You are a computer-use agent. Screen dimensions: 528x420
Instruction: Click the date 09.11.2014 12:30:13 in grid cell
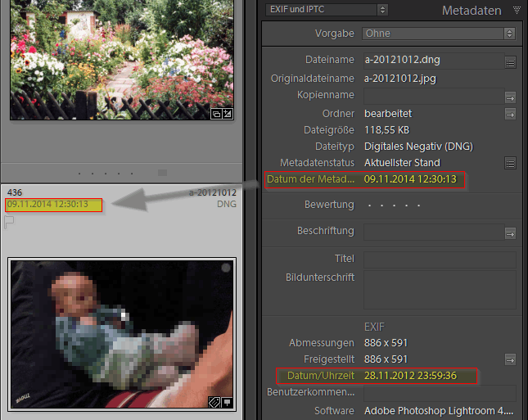pyautogui.click(x=47, y=205)
